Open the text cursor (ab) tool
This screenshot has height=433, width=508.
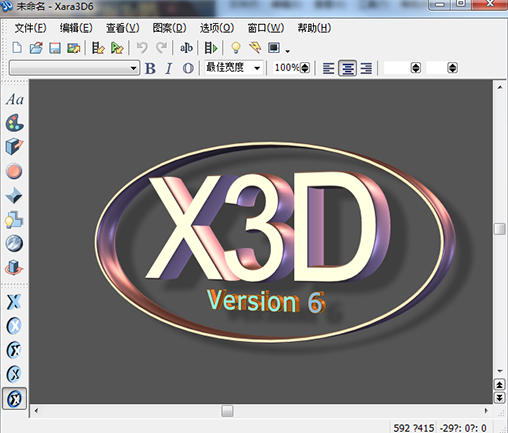[186, 48]
